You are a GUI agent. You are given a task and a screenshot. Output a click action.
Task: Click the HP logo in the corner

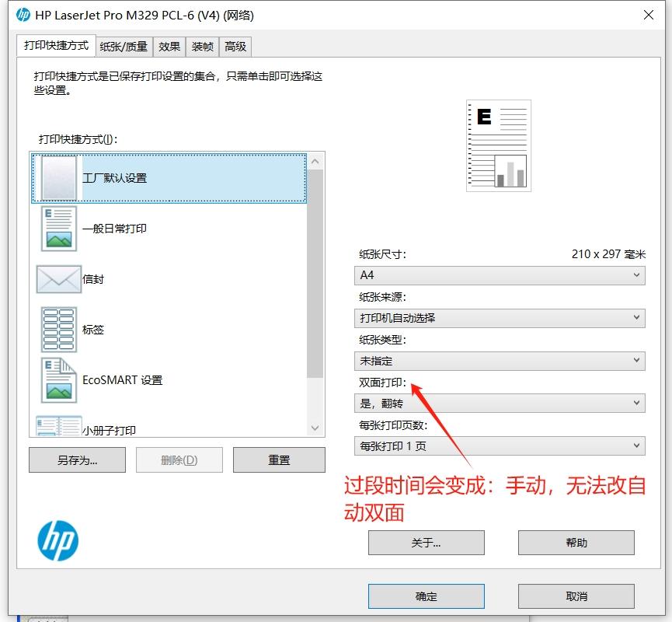57,540
